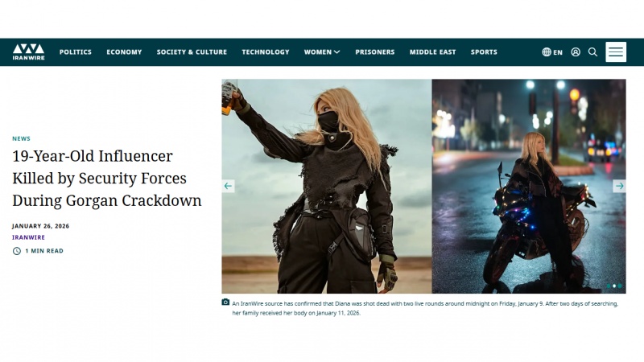Viewport: 644px width, 362px height.
Task: Select the middle carousel dot indicator
Action: tap(615, 286)
